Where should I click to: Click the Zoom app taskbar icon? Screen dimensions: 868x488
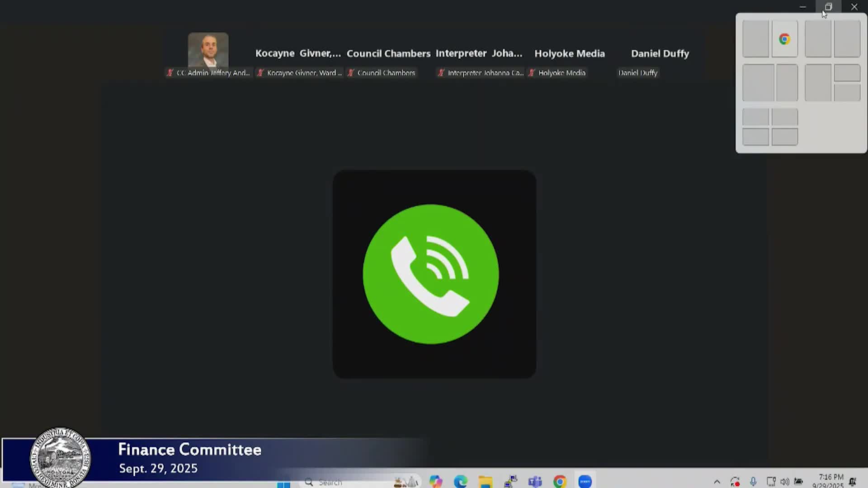[x=585, y=482]
